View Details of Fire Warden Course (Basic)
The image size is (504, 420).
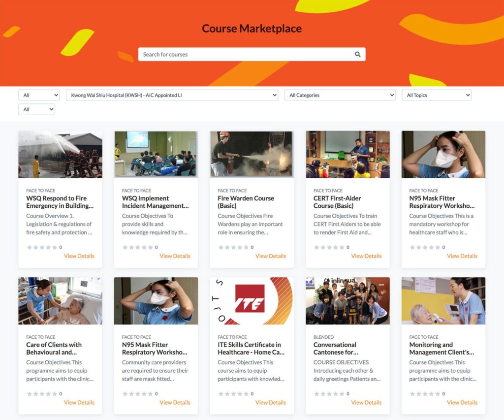pos(271,256)
